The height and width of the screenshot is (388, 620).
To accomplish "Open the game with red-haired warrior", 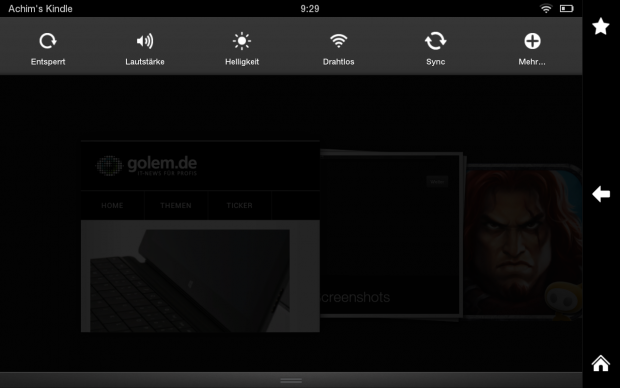I will (523, 241).
